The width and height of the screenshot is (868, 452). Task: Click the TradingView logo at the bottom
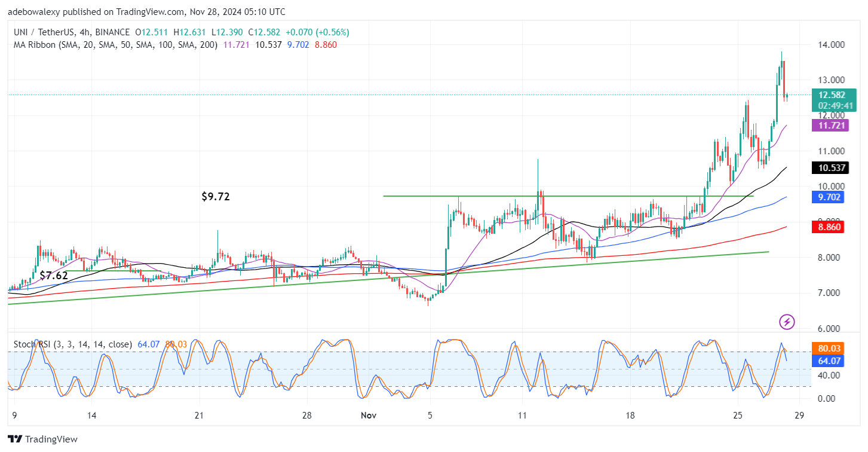[42, 439]
